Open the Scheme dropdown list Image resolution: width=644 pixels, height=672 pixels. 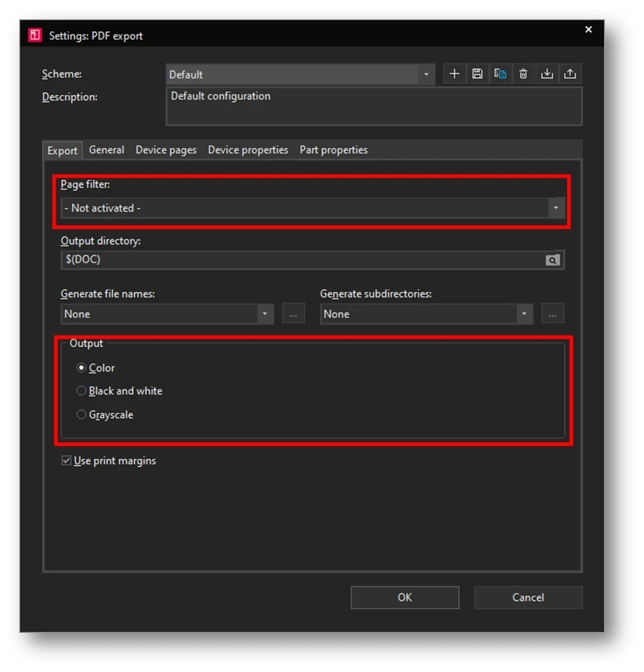tap(426, 75)
